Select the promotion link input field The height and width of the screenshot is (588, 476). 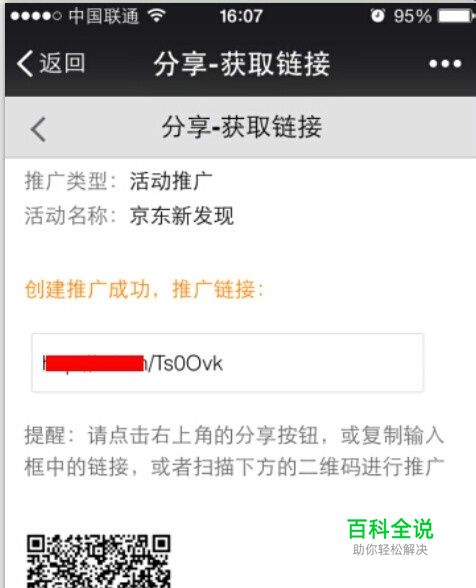228,363
